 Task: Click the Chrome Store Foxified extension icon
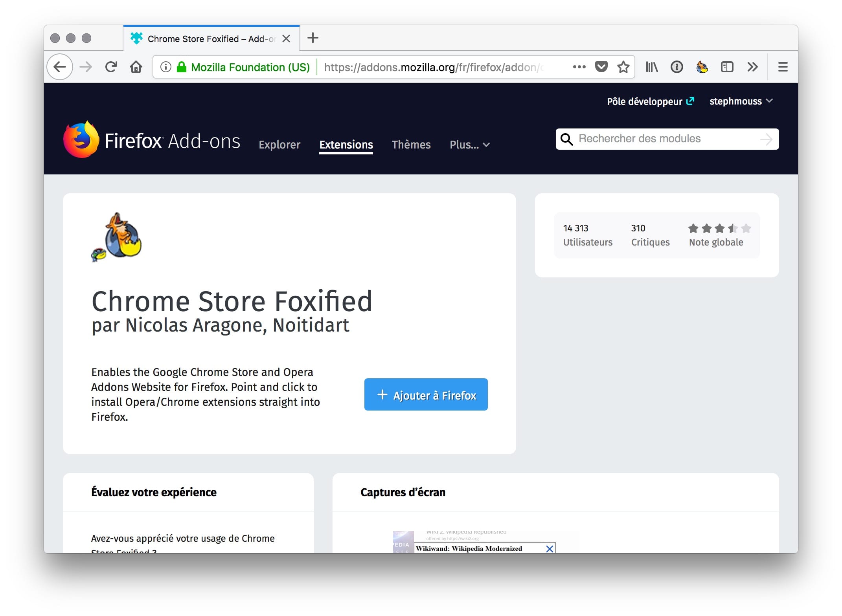pos(116,237)
